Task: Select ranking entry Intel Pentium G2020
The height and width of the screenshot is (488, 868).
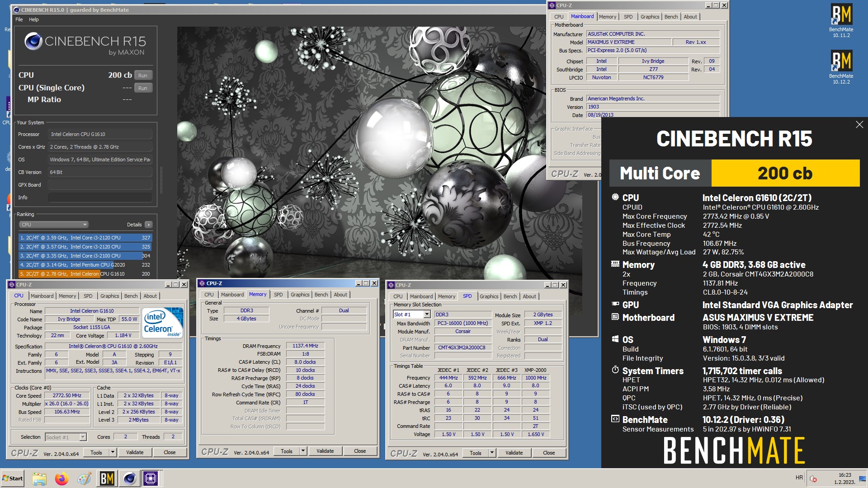Action: (85, 265)
